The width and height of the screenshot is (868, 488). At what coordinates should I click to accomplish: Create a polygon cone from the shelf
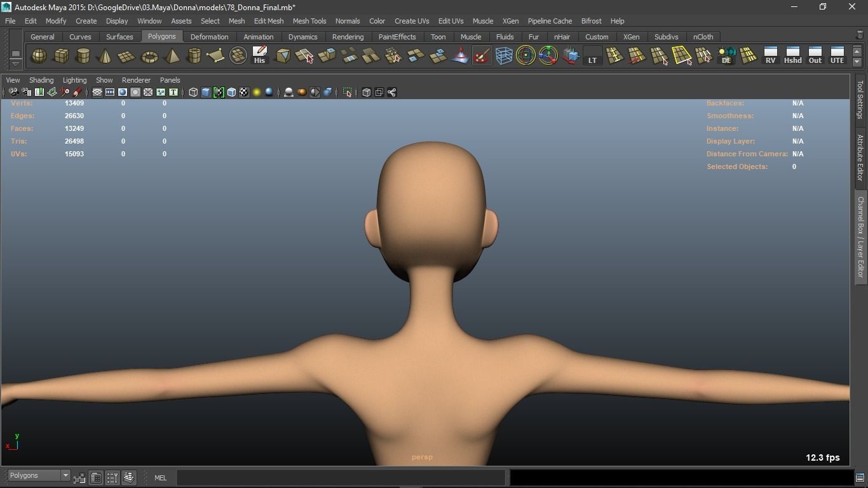pyautogui.click(x=105, y=56)
